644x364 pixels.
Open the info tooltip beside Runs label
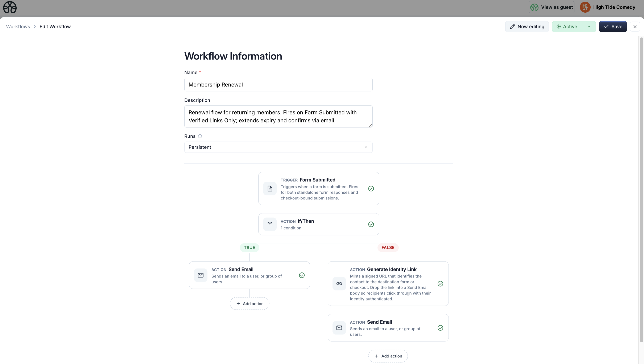coord(200,136)
